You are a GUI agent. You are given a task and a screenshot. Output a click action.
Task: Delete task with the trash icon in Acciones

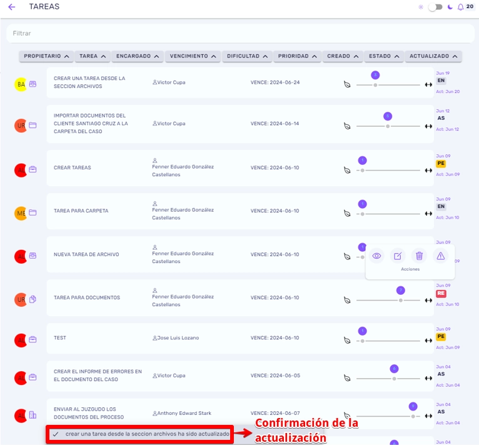click(419, 256)
